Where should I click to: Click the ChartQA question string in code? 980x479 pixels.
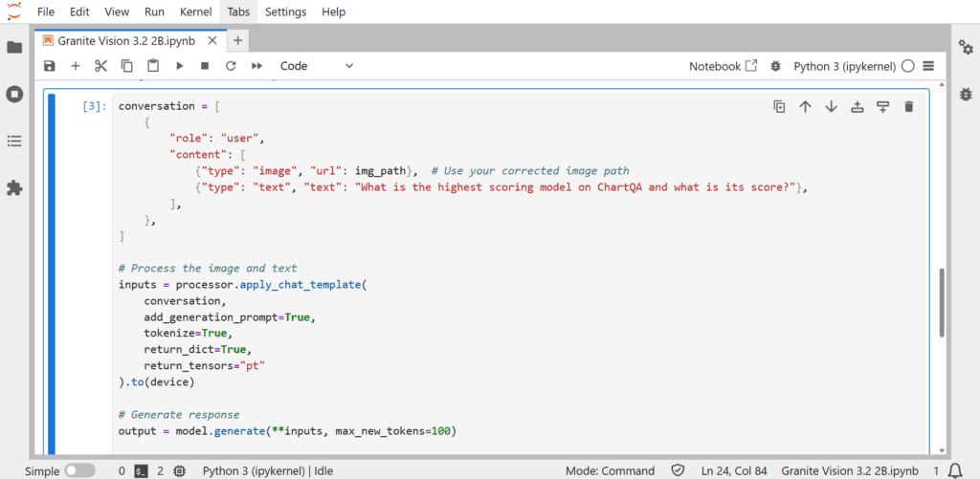click(575, 187)
